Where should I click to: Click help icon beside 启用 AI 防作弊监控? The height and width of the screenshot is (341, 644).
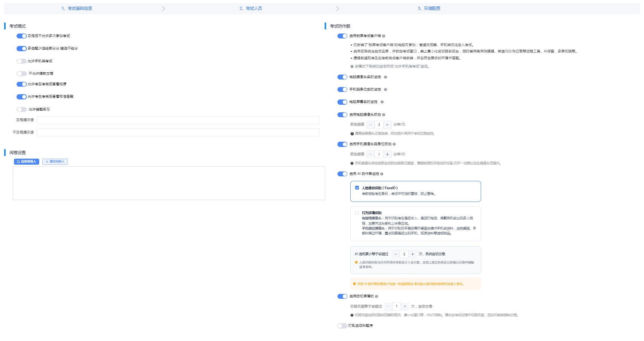pos(382,174)
